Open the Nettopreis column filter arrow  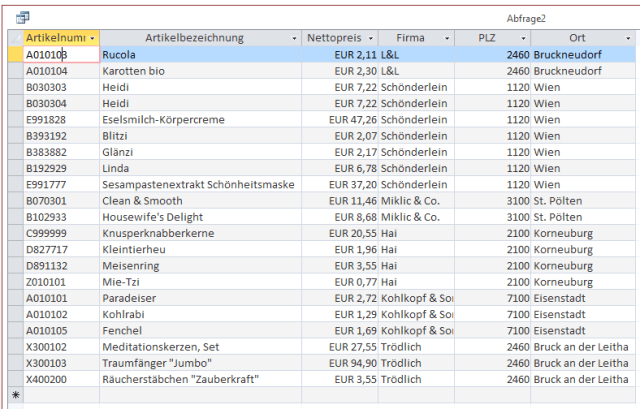point(371,38)
